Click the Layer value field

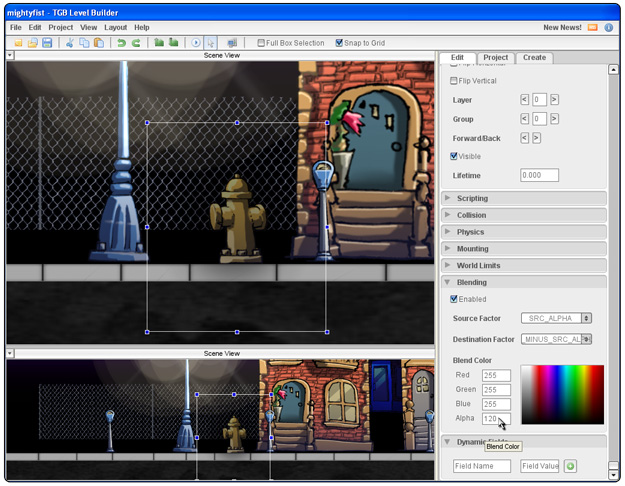(539, 100)
